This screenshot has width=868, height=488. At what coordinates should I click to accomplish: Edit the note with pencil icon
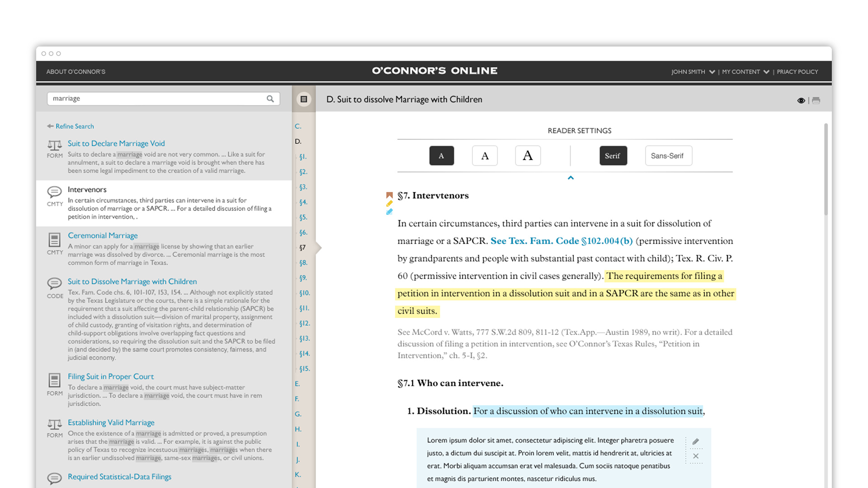coord(696,441)
